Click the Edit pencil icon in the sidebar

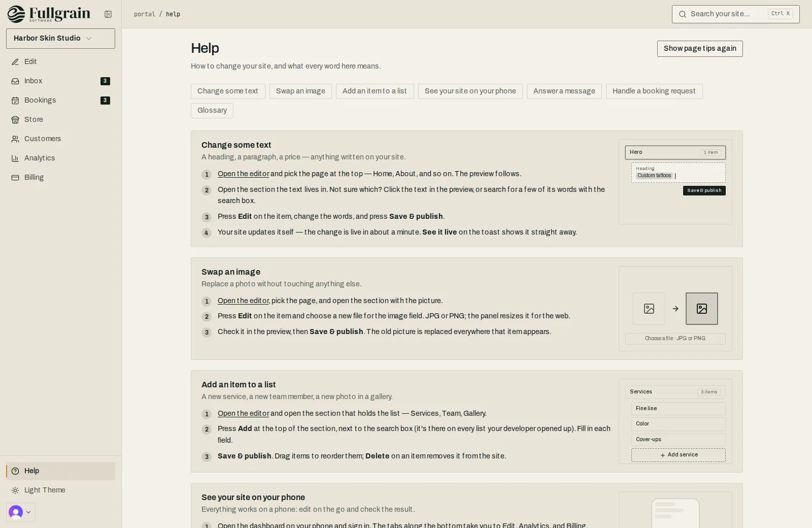point(15,62)
